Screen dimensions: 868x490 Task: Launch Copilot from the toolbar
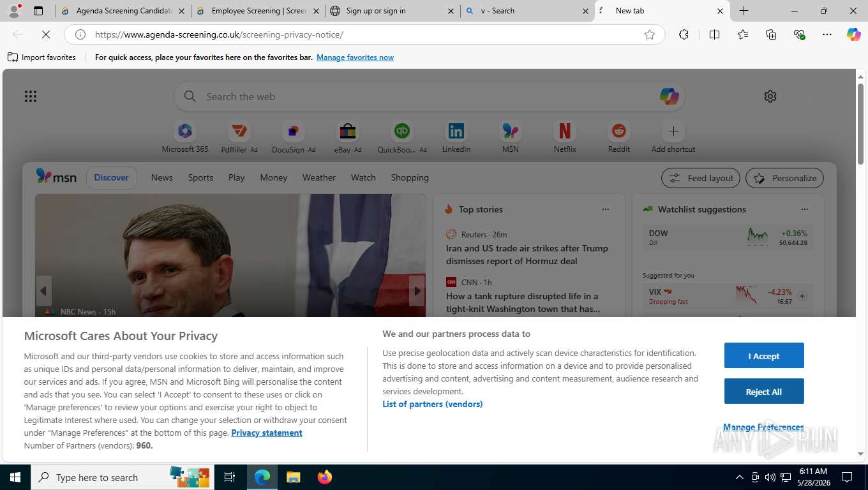point(854,34)
